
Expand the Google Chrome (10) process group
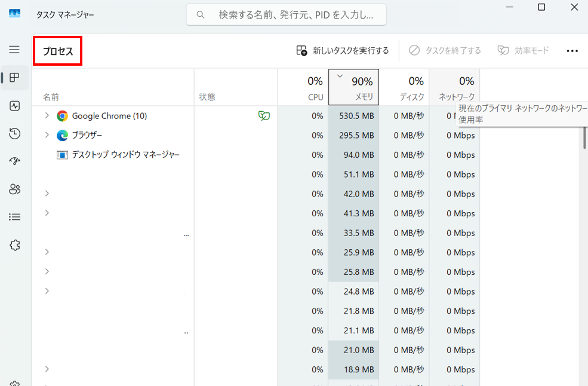(47, 116)
